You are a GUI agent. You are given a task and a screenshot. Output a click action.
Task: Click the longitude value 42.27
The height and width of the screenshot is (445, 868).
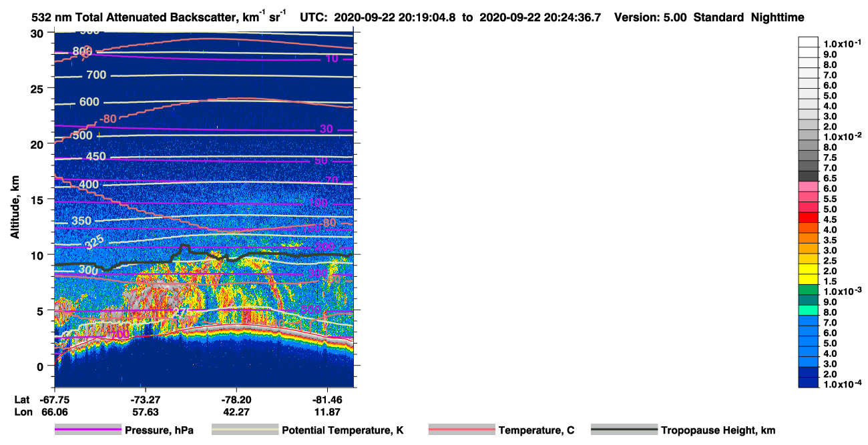point(236,412)
